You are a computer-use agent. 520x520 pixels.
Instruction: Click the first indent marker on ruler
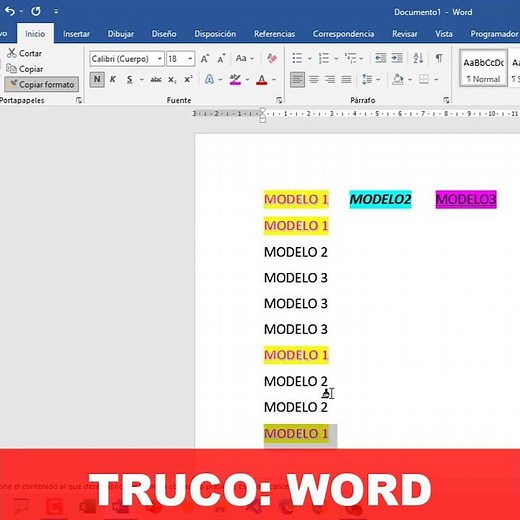pos(263,110)
